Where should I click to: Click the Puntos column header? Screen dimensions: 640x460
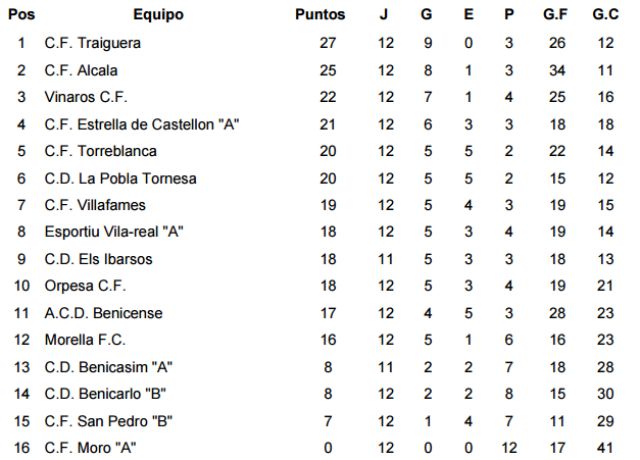coord(320,15)
